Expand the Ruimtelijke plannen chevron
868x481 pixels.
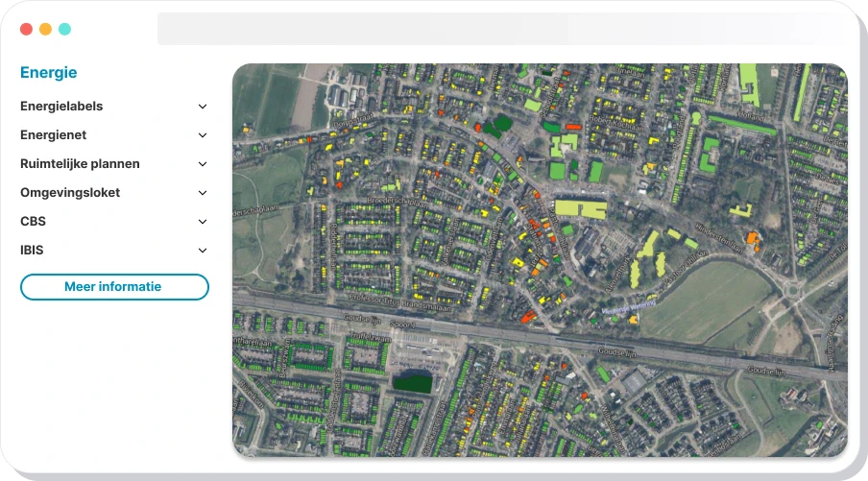click(x=203, y=164)
